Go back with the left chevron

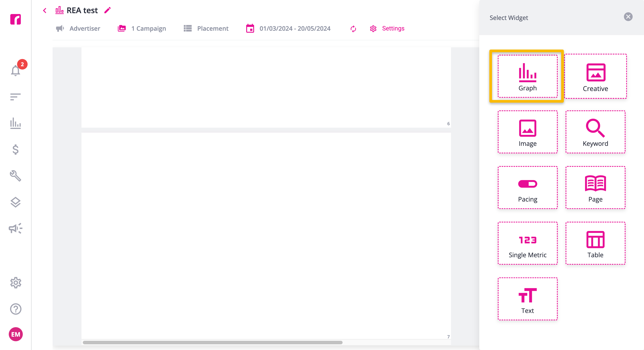click(45, 11)
